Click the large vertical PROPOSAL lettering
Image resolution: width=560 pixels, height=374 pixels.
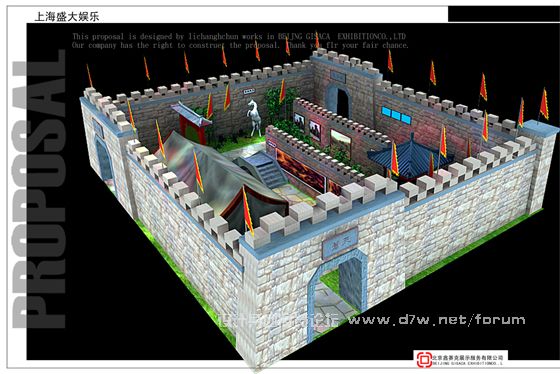coord(39,189)
